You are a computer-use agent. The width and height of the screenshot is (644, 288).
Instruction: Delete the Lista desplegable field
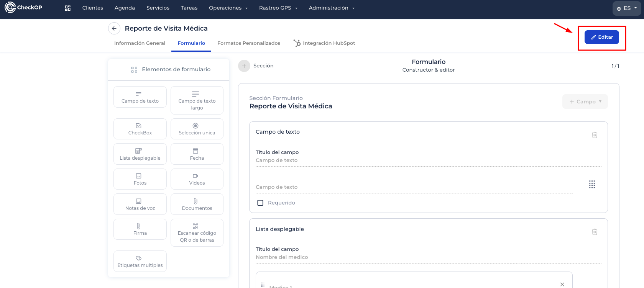click(595, 232)
